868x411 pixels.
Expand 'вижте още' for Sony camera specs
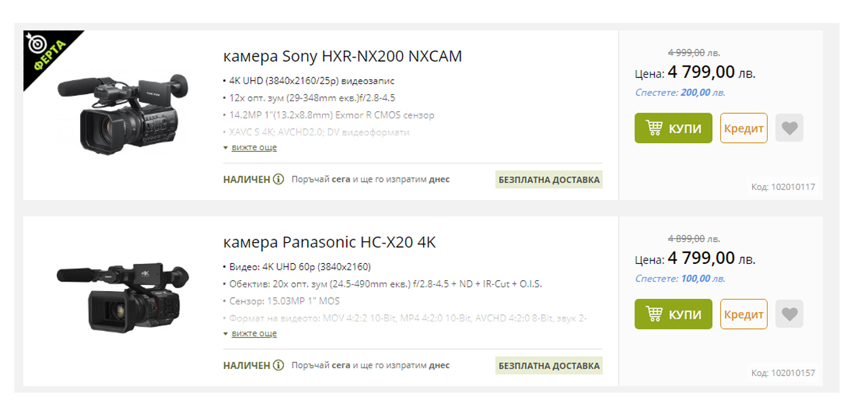point(254,147)
